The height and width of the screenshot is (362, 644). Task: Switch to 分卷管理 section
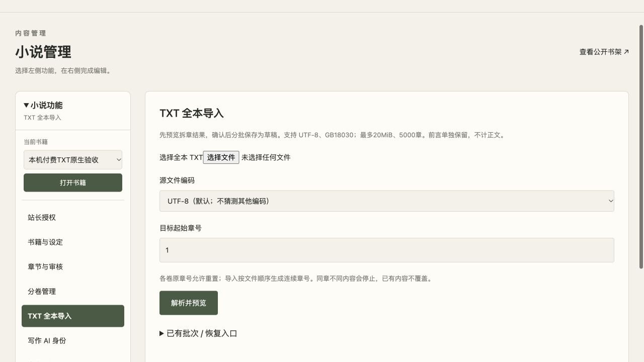click(73, 291)
